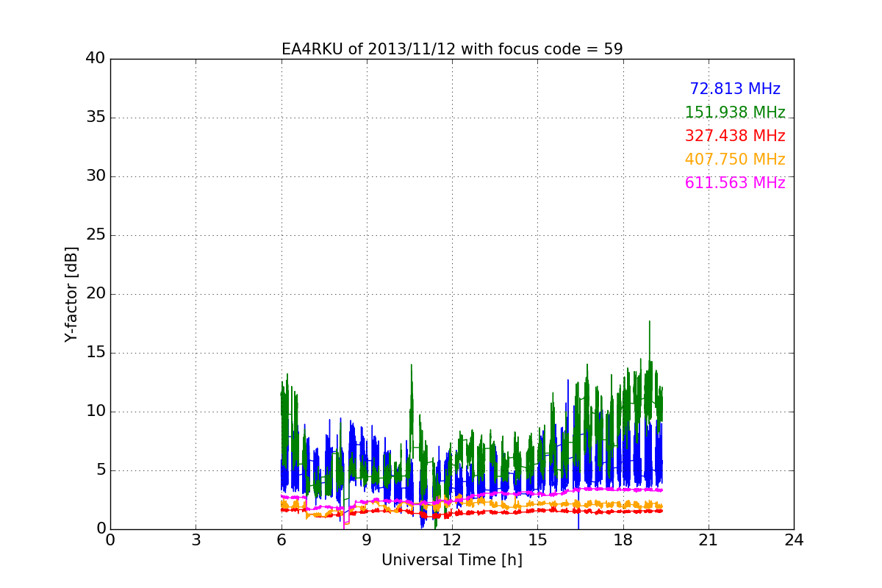The height and width of the screenshot is (588, 882).
Task: Click the x-axis tick label 24
Action: pos(794,540)
